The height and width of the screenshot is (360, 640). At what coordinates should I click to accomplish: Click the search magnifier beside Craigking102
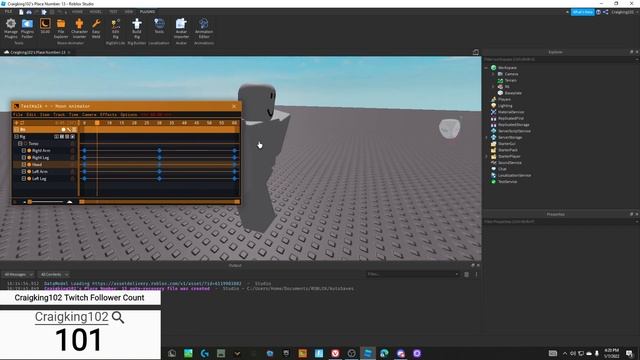(x=118, y=317)
